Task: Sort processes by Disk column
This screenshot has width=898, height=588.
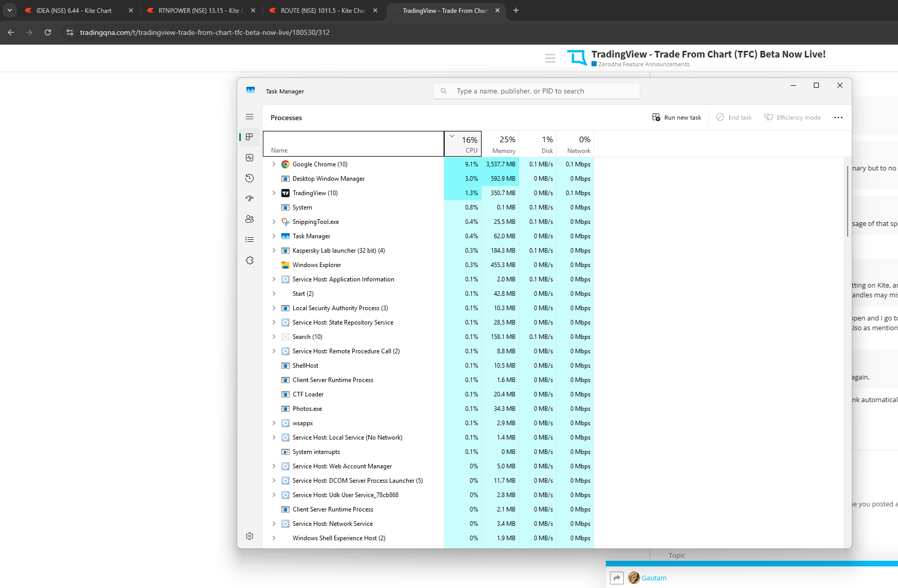Action: click(538, 144)
